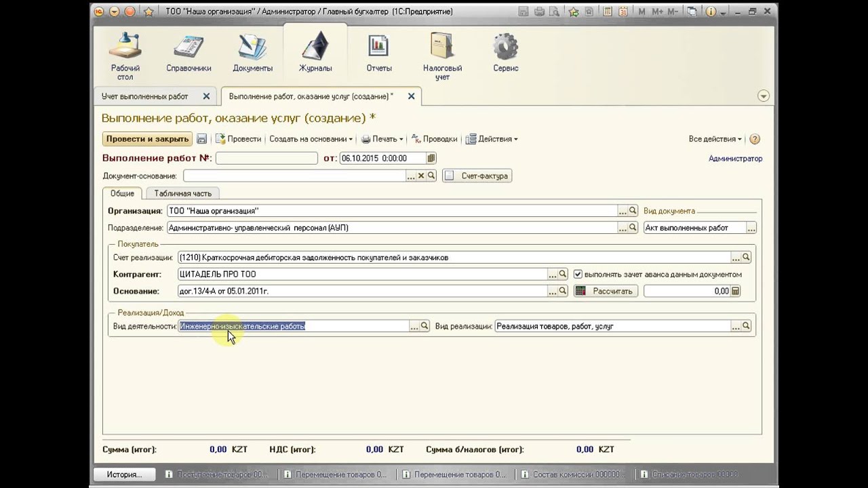The height and width of the screenshot is (488, 868).
Task: Toggle the Счет-фактура checkbox button
Action: tap(477, 176)
